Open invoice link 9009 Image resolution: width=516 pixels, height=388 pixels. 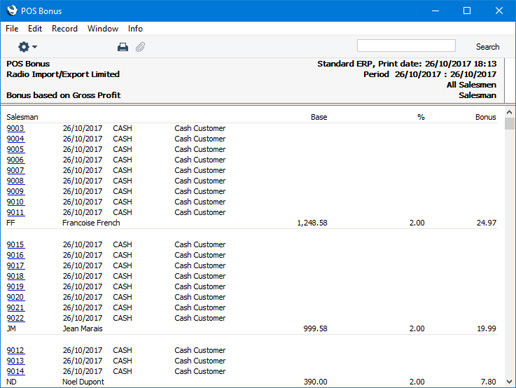15,191
